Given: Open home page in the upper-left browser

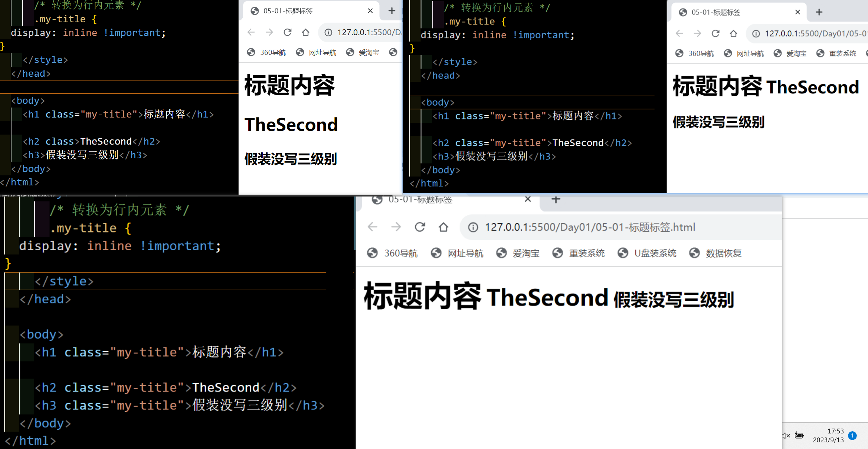Looking at the screenshot, I should click(x=305, y=33).
